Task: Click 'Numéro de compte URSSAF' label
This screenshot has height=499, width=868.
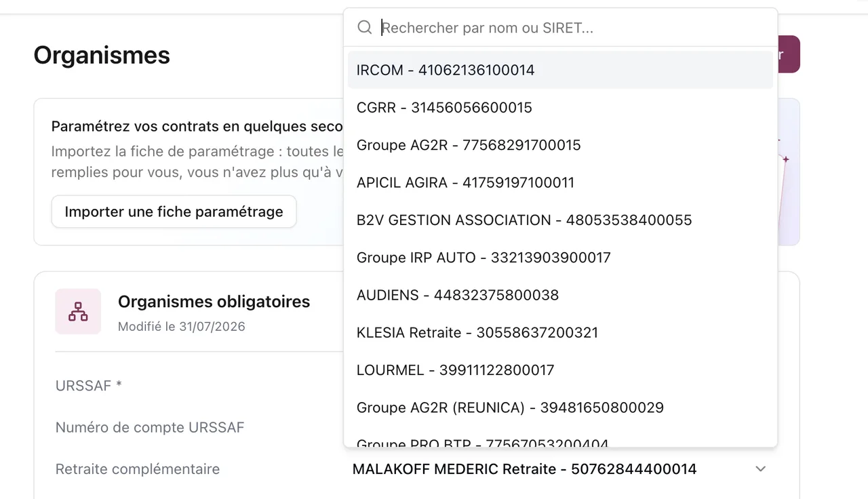Action: point(150,428)
